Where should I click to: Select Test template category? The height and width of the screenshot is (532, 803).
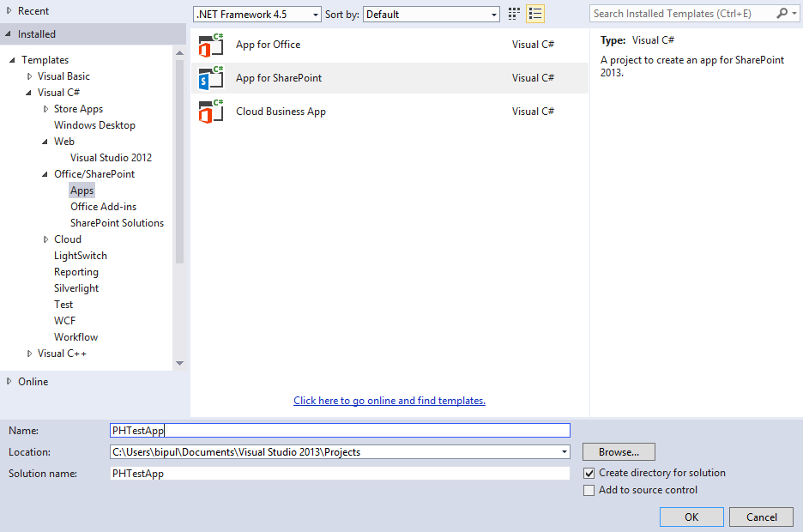tap(63, 305)
